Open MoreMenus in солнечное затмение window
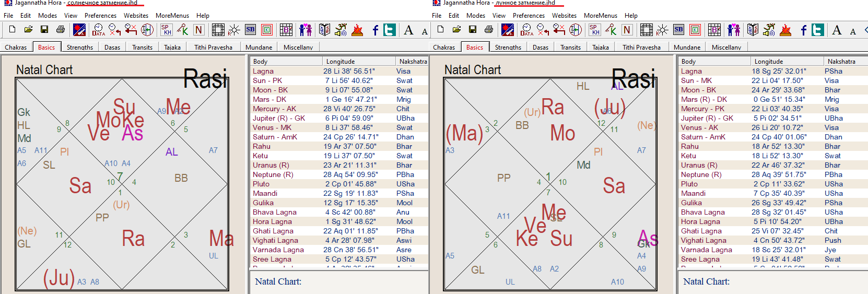 coord(172,16)
